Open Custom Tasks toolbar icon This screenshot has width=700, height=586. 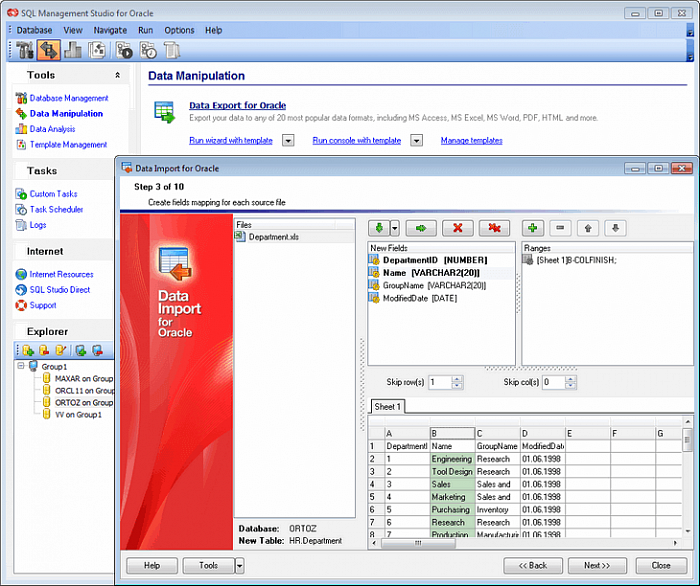[x=125, y=50]
